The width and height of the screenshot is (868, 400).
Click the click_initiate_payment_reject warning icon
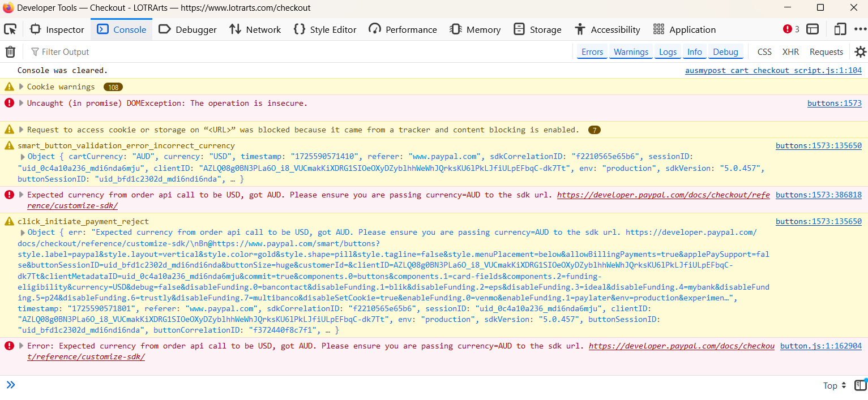9,221
